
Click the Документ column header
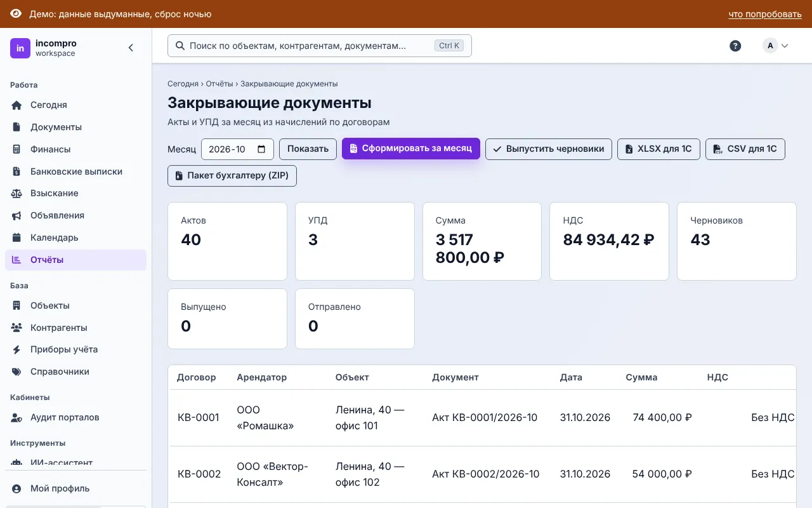click(455, 377)
